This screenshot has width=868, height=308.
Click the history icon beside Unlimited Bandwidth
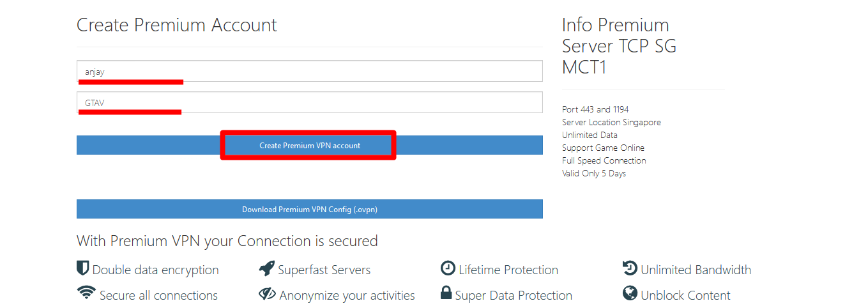[630, 269]
